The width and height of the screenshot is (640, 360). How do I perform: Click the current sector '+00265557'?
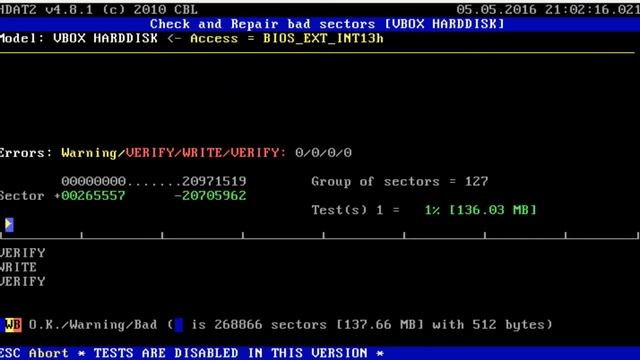click(x=89, y=196)
